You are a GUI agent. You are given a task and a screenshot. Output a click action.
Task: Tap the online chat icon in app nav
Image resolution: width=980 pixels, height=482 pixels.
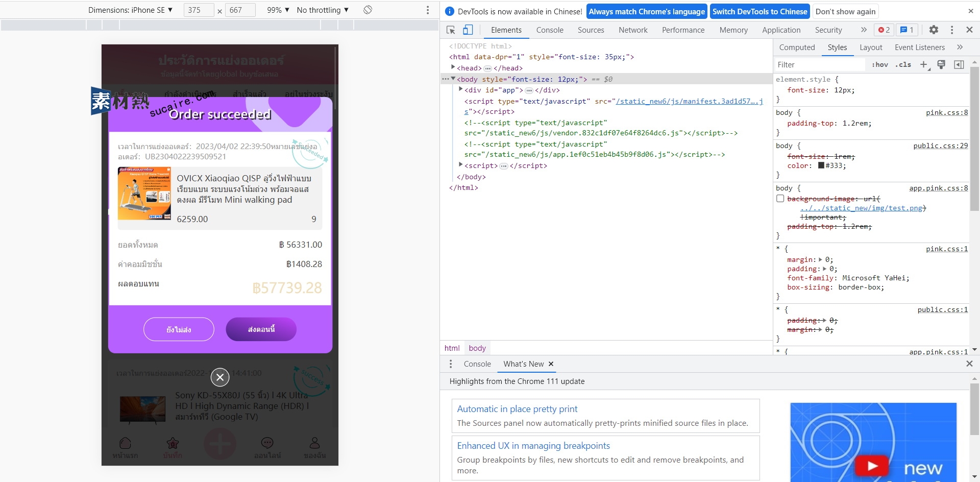(x=267, y=443)
